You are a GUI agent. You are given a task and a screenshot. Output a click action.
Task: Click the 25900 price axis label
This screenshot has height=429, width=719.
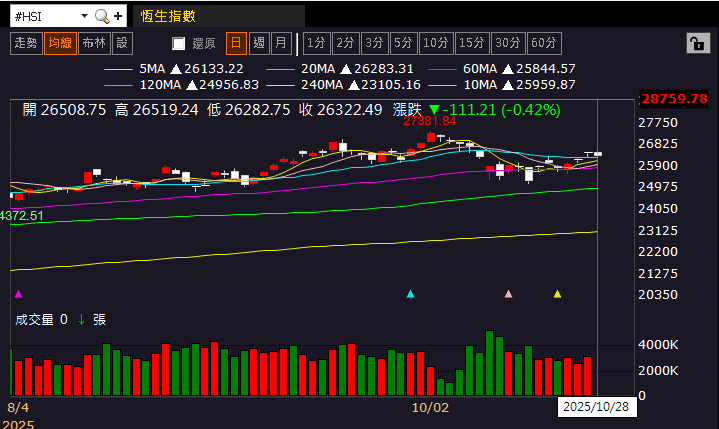tap(658, 165)
